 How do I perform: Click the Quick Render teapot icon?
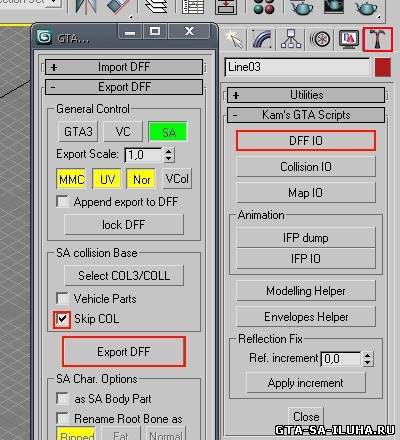click(x=366, y=7)
